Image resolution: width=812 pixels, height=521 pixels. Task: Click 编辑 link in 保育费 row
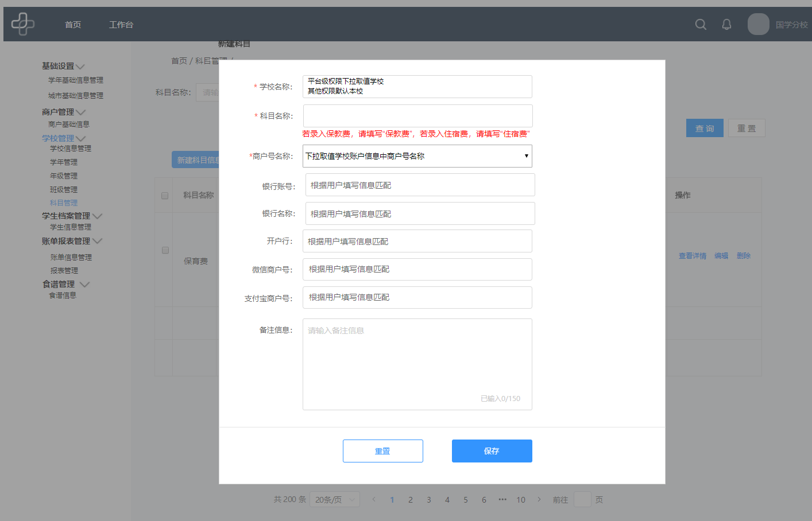pyautogui.click(x=721, y=256)
